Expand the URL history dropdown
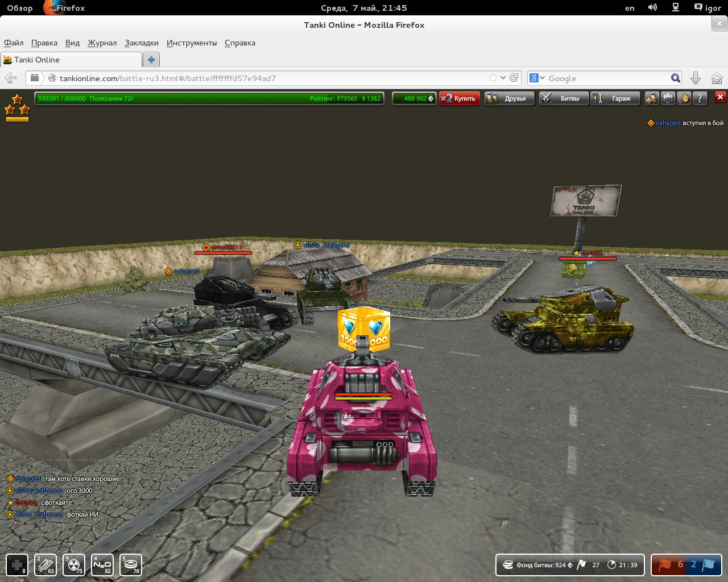This screenshot has height=582, width=728. (503, 78)
